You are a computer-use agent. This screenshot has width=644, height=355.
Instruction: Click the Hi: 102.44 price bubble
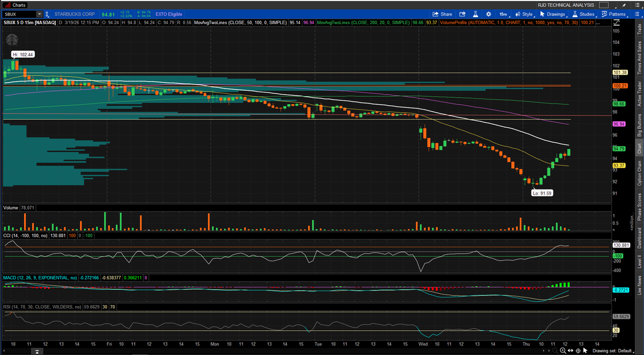23,54
